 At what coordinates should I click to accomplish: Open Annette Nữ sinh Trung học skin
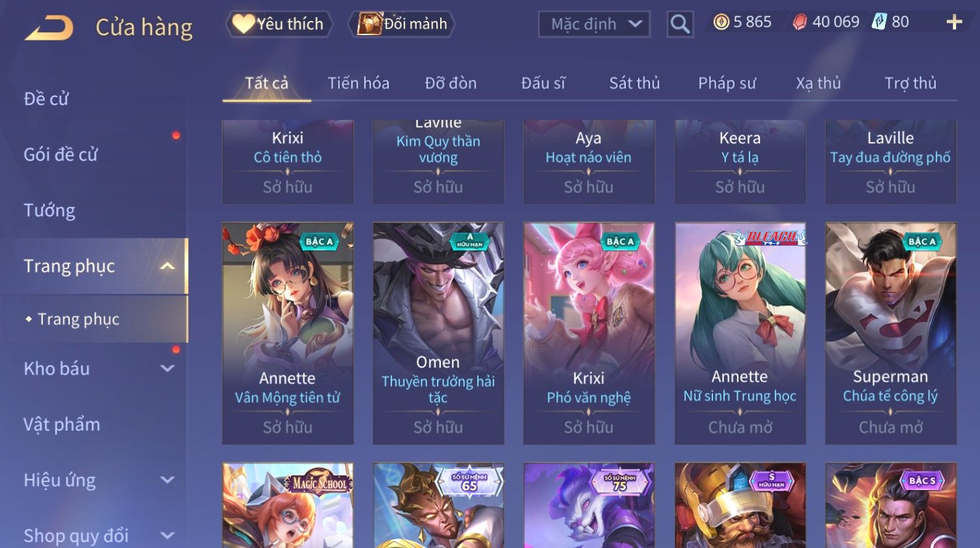(740, 334)
